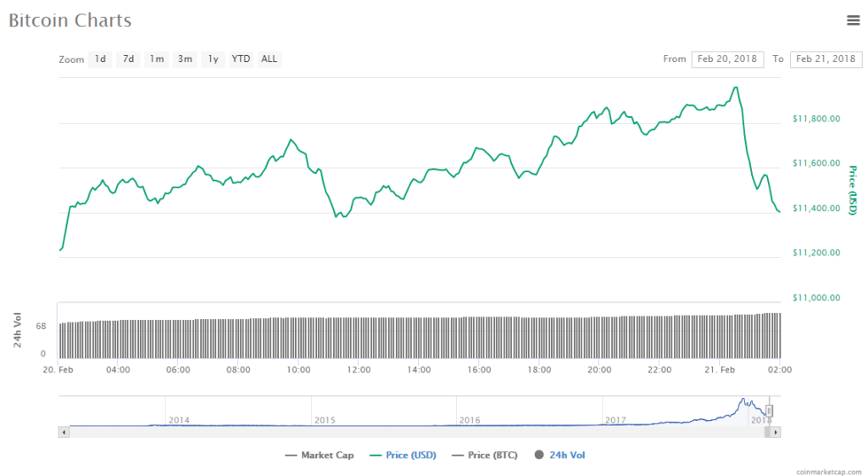Click the $11,600.00 price axis label
Screen dimensions: 868x476
(816, 164)
